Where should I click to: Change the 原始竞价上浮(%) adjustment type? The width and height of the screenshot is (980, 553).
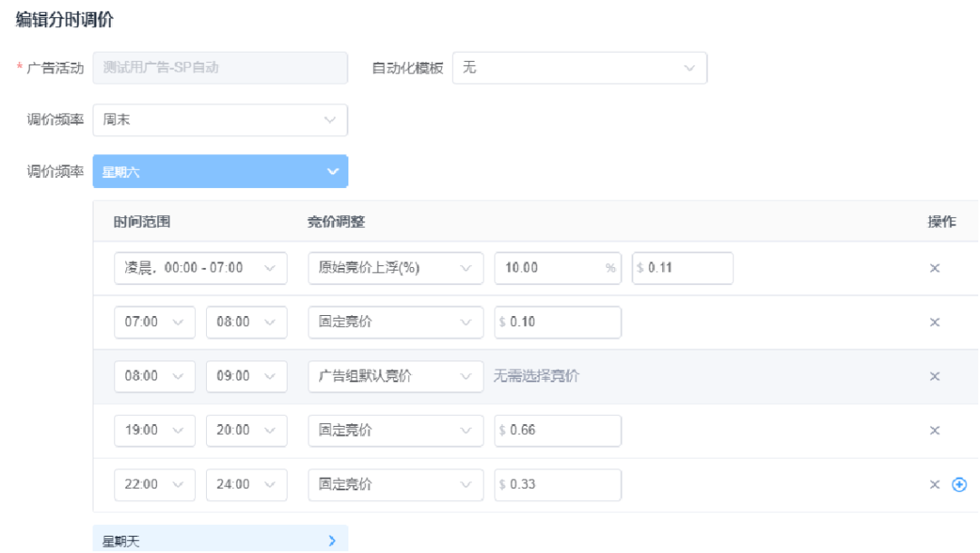tap(395, 269)
